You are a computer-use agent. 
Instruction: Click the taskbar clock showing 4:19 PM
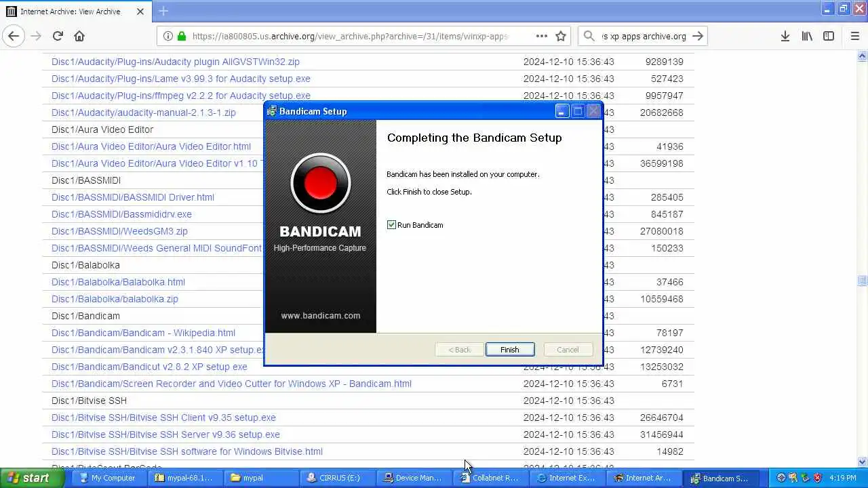click(843, 478)
